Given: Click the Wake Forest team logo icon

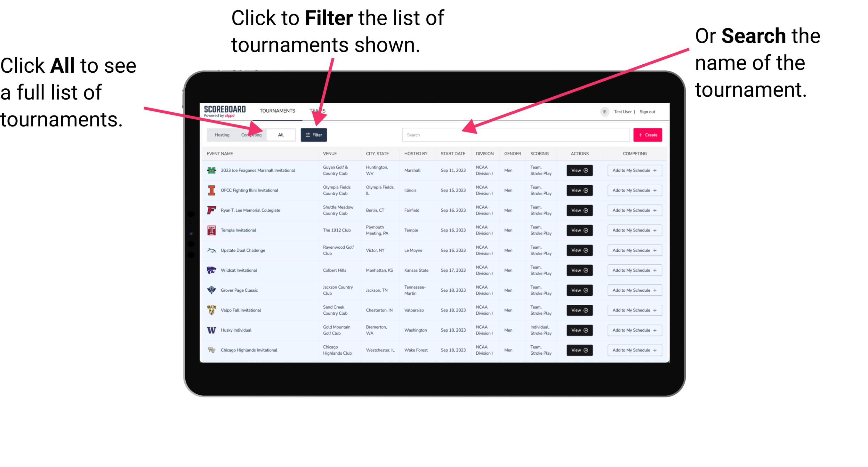Looking at the screenshot, I should (212, 350).
